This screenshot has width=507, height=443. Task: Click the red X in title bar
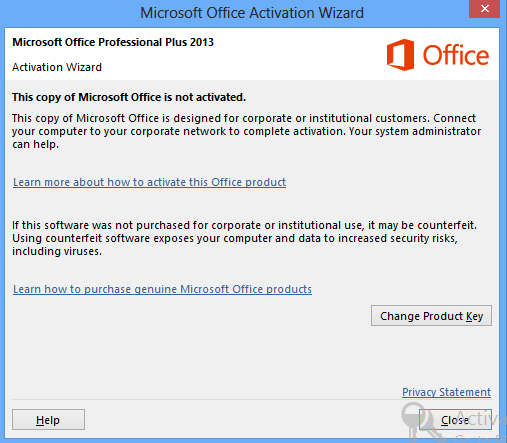coord(484,9)
